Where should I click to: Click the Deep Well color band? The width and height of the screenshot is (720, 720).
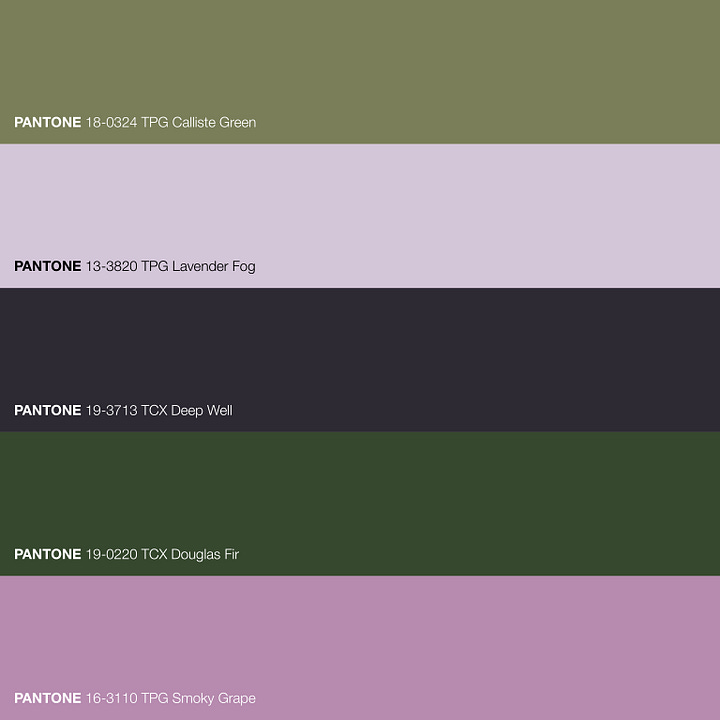360,360
